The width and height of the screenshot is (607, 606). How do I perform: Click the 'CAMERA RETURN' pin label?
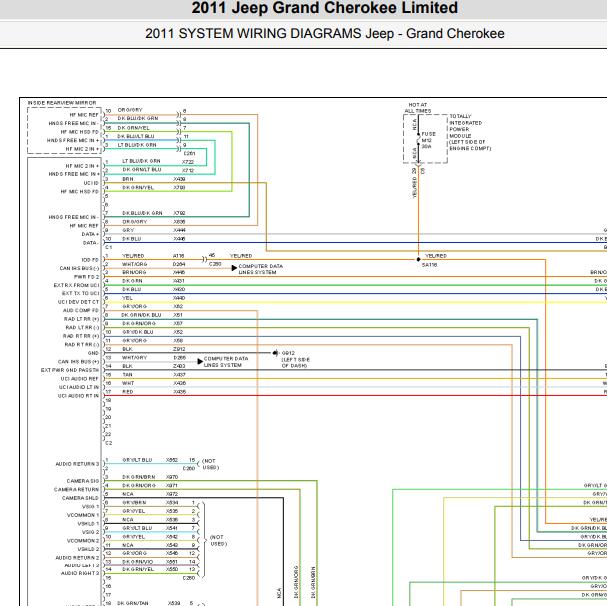(77, 489)
